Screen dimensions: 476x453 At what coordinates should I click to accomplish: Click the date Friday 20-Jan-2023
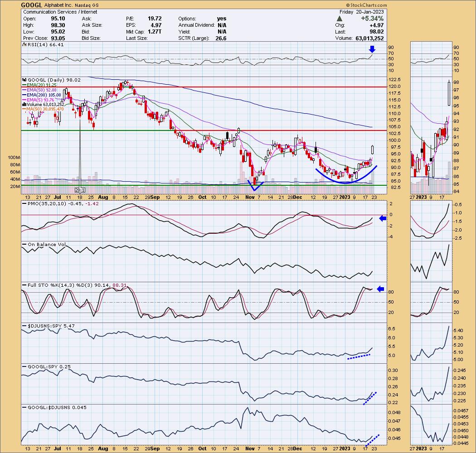point(362,12)
